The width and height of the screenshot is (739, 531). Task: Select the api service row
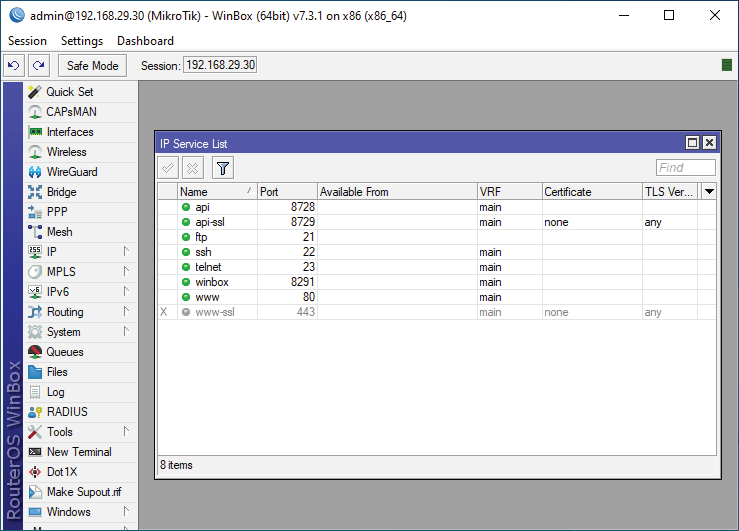coord(437,207)
